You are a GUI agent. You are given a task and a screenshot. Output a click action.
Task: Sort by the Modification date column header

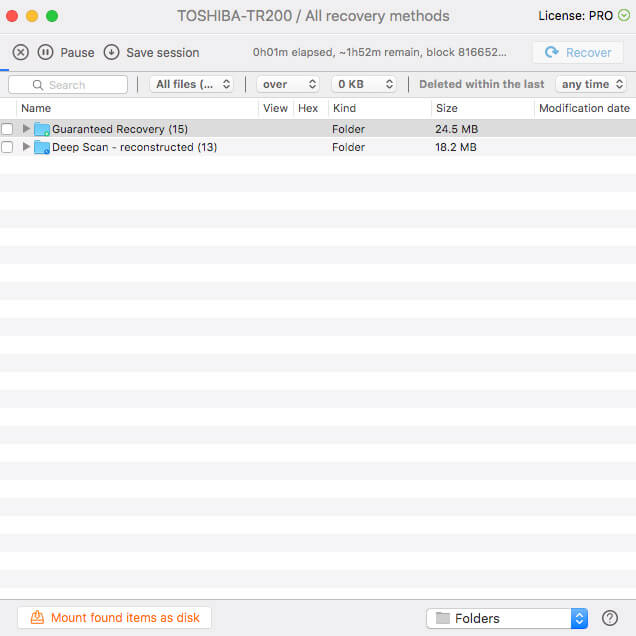pyautogui.click(x=584, y=108)
